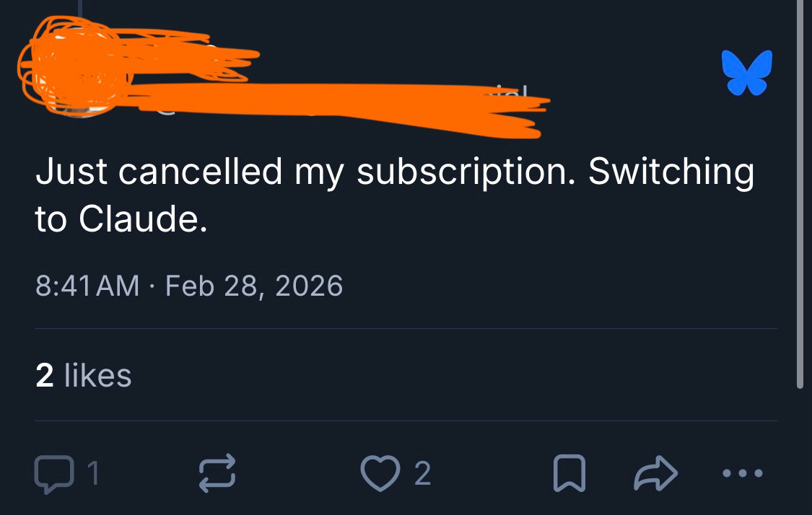Click the thread connector line above avatar
Screen dimensions: 812x515
coord(79,7)
